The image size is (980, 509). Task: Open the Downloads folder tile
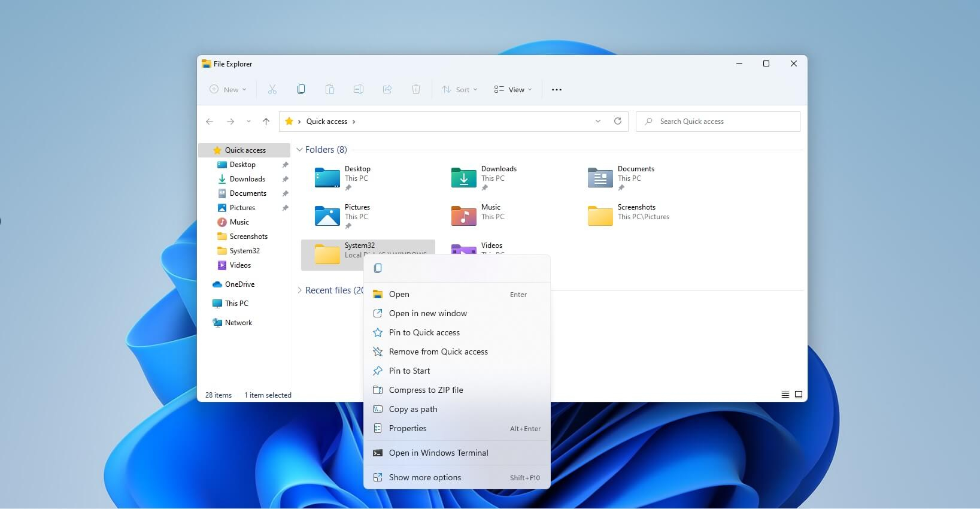tap(485, 178)
